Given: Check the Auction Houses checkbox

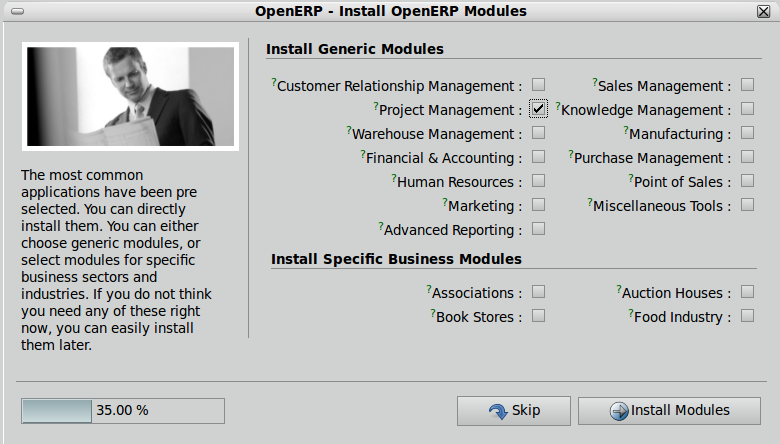Looking at the screenshot, I should click(x=747, y=292).
